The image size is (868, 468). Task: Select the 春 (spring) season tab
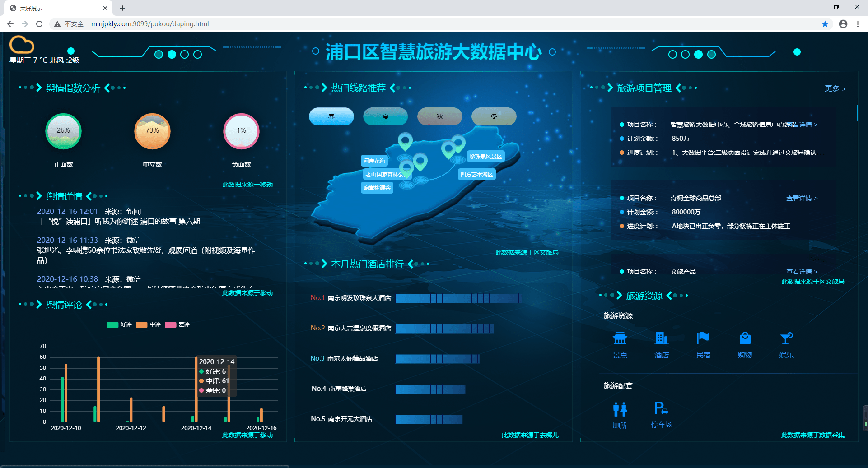331,116
